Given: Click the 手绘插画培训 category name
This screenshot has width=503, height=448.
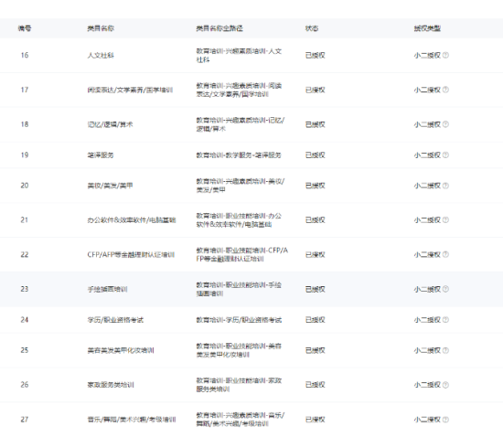Looking at the screenshot, I should 108,289.
